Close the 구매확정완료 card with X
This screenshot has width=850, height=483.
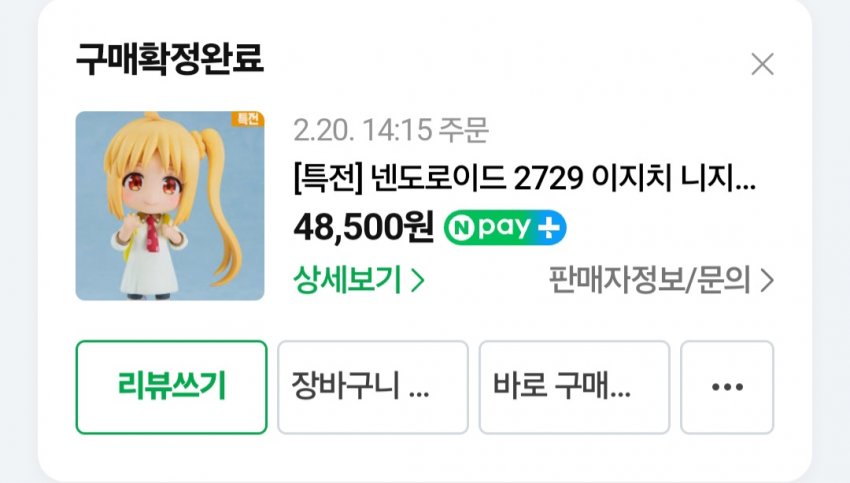click(762, 65)
